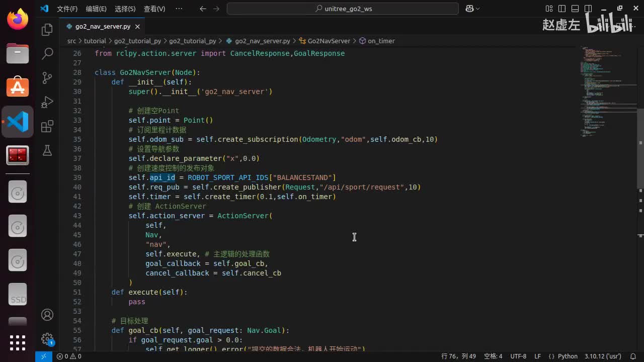The width and height of the screenshot is (644, 362).
Task: Select the 3.10.12 ('usr') Python interpreter
Action: tap(603, 356)
